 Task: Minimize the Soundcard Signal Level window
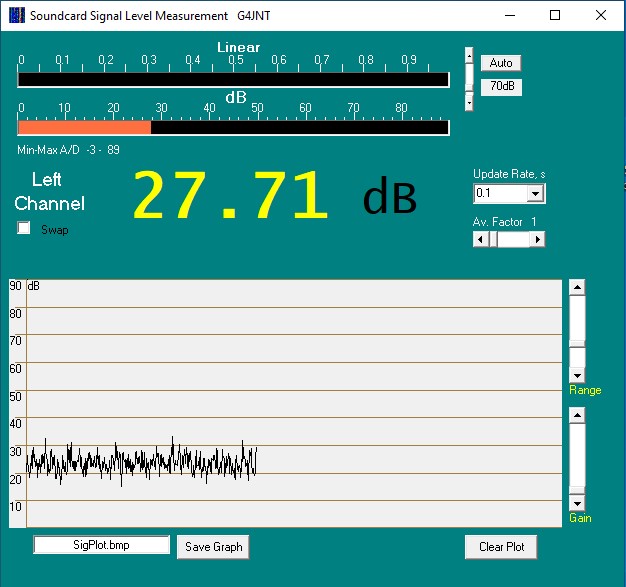pyautogui.click(x=510, y=16)
